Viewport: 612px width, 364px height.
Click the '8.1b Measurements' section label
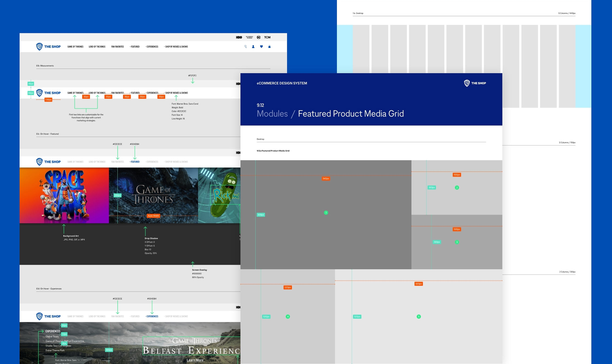(x=45, y=66)
